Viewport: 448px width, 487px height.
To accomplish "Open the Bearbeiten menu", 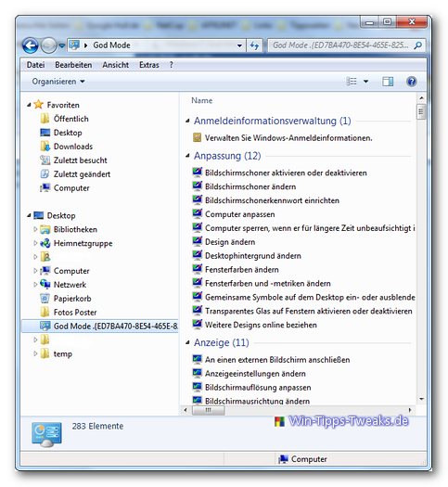I will pyautogui.click(x=73, y=65).
